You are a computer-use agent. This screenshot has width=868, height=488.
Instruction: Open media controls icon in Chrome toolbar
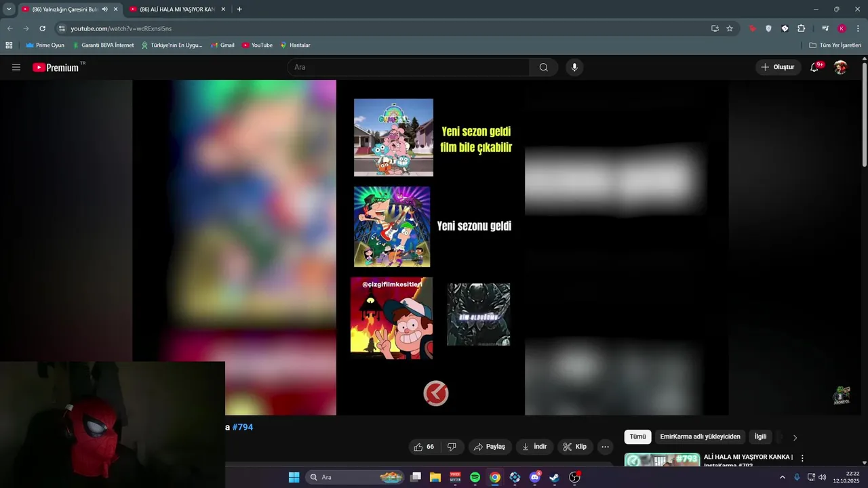[x=825, y=28]
